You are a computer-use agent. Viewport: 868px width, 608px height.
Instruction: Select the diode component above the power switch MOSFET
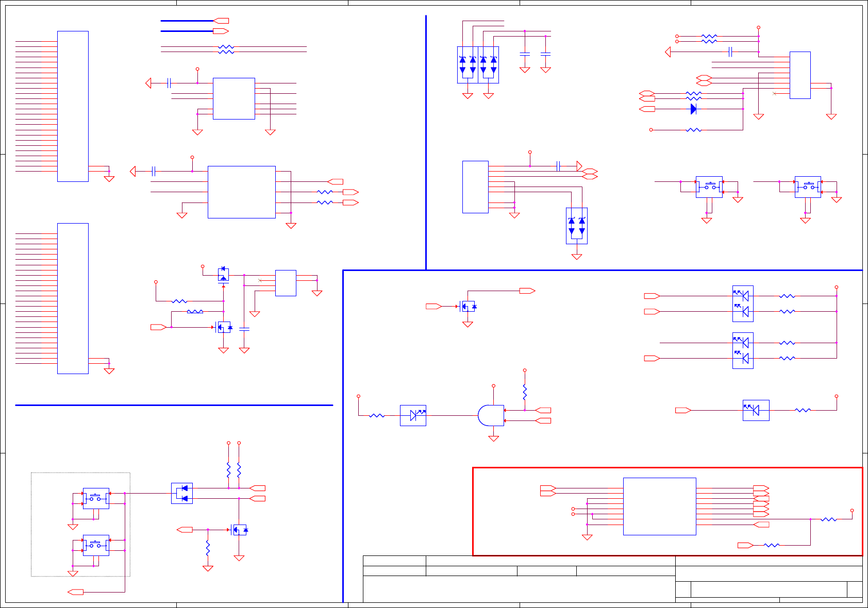pos(223,275)
